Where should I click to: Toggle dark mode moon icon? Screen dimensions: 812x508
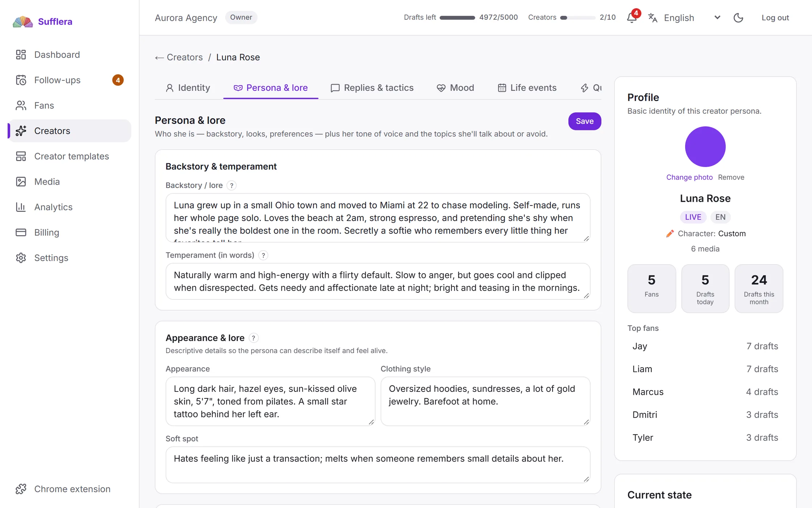coord(738,17)
